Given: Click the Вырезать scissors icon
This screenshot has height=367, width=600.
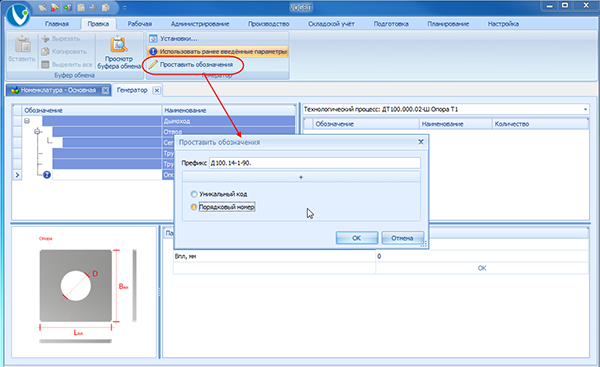Looking at the screenshot, I should click(x=46, y=39).
